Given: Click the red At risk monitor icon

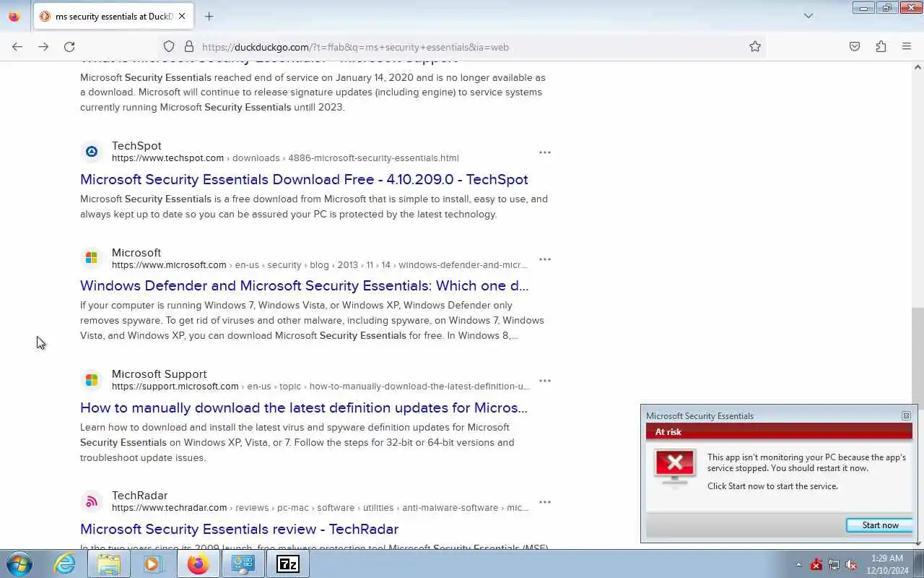Looking at the screenshot, I should [x=674, y=467].
